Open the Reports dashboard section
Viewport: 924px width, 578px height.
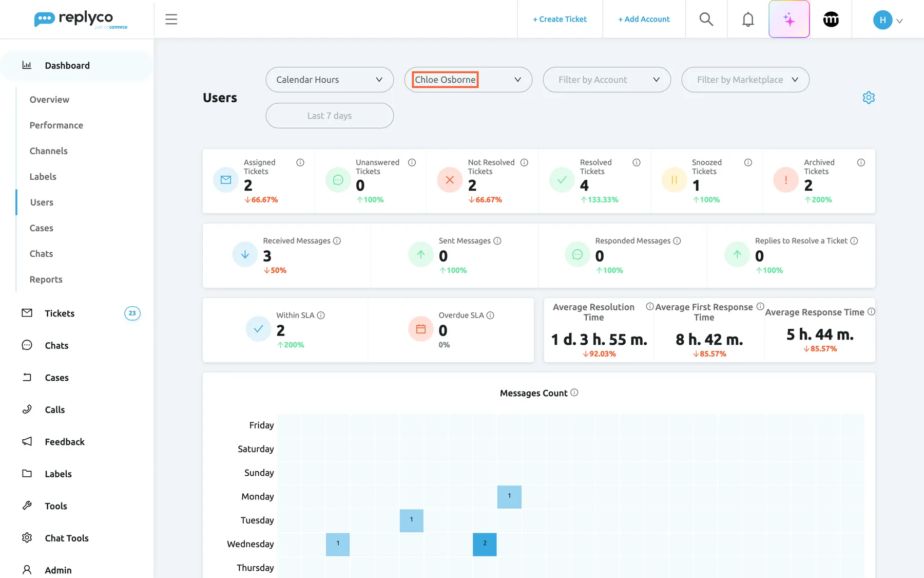[46, 279]
